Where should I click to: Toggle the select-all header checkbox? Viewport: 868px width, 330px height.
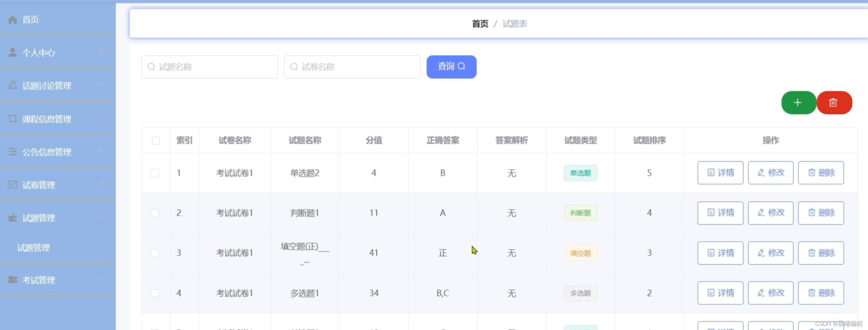coord(156,140)
